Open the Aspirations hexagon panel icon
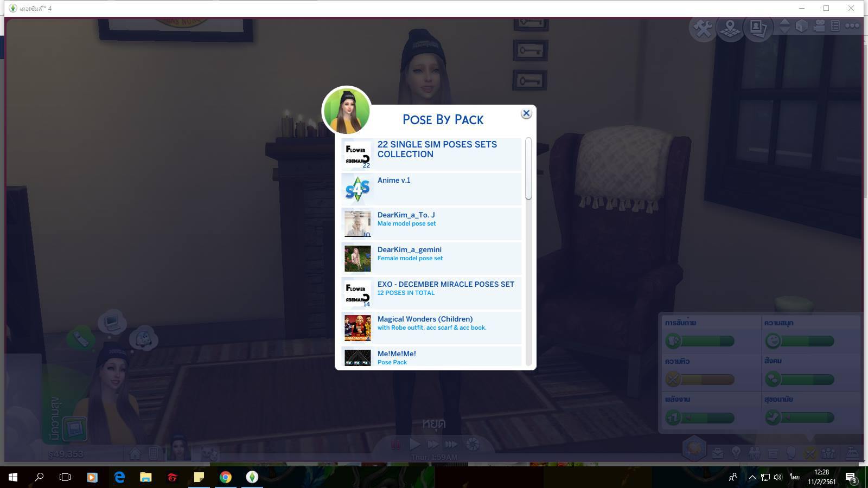This screenshot has height=488, width=868. [x=694, y=448]
